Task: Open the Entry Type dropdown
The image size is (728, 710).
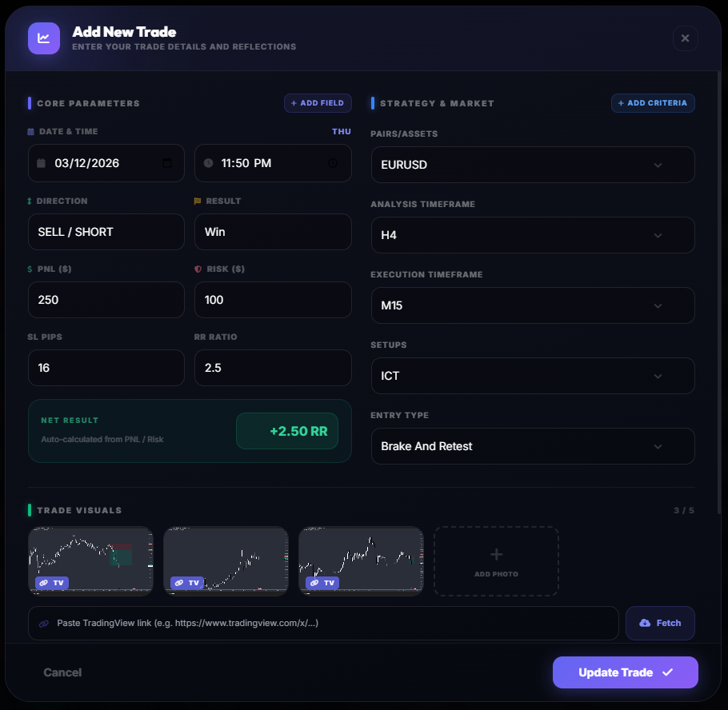Action: 658,446
